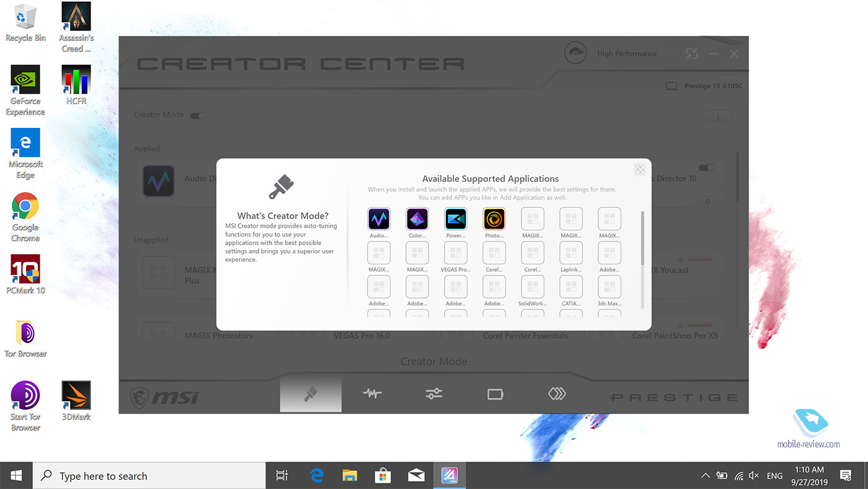The image size is (868, 489).
Task: Select the Google Chrome desktop shortcut
Action: [25, 217]
